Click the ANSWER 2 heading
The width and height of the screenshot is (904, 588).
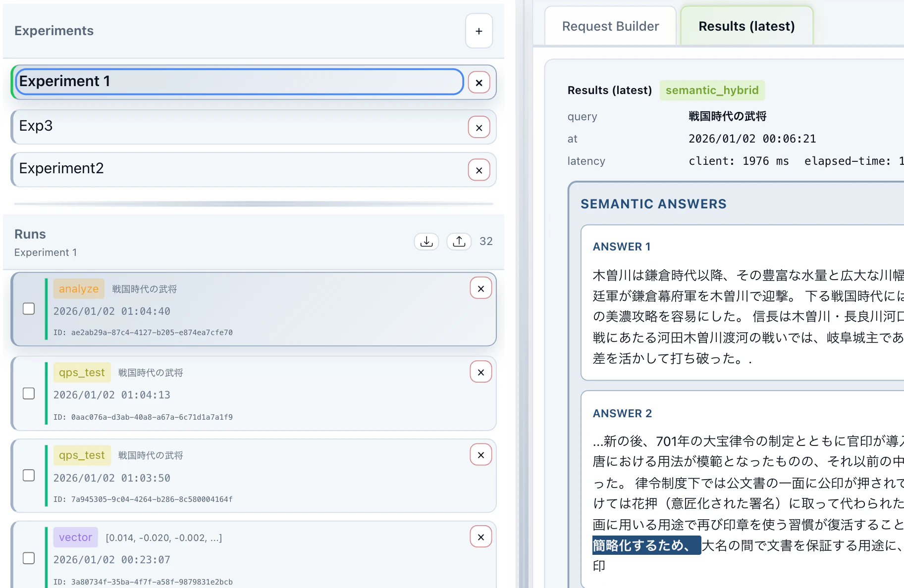pos(623,413)
